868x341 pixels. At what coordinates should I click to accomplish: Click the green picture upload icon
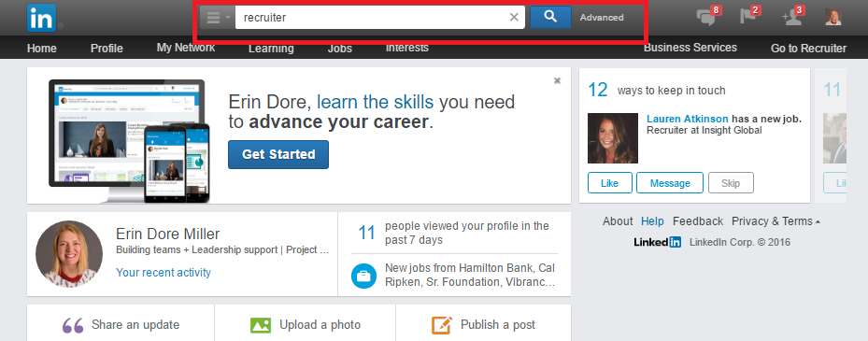tap(261, 325)
